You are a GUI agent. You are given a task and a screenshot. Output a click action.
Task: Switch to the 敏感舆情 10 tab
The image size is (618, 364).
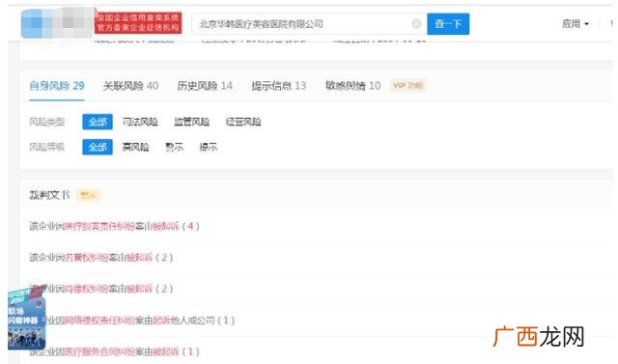[352, 86]
